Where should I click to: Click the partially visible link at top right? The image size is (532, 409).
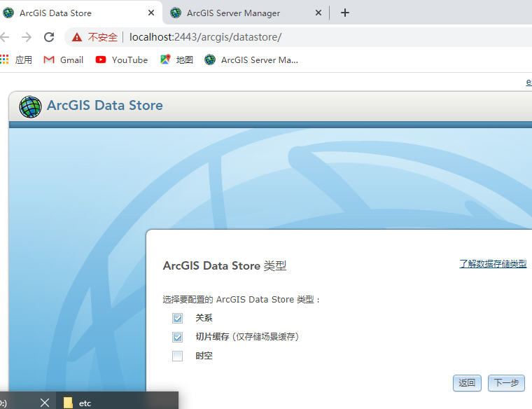tap(529, 82)
